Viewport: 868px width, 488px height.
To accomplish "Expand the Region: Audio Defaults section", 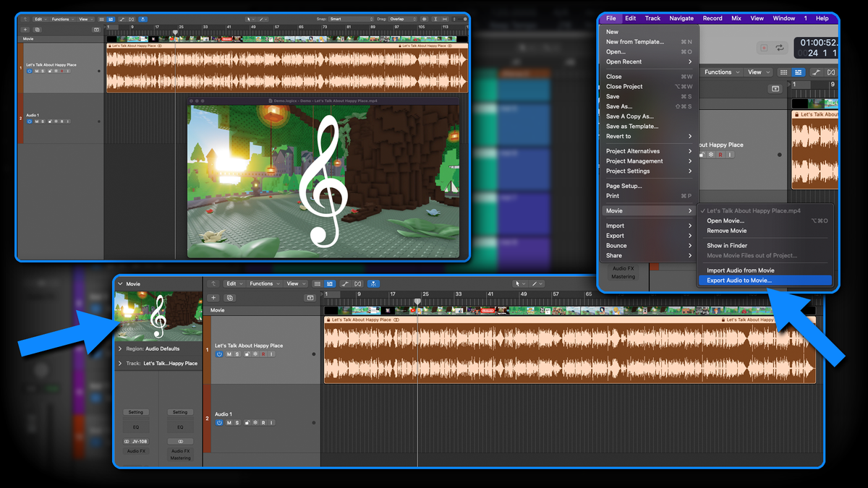I will coord(121,349).
